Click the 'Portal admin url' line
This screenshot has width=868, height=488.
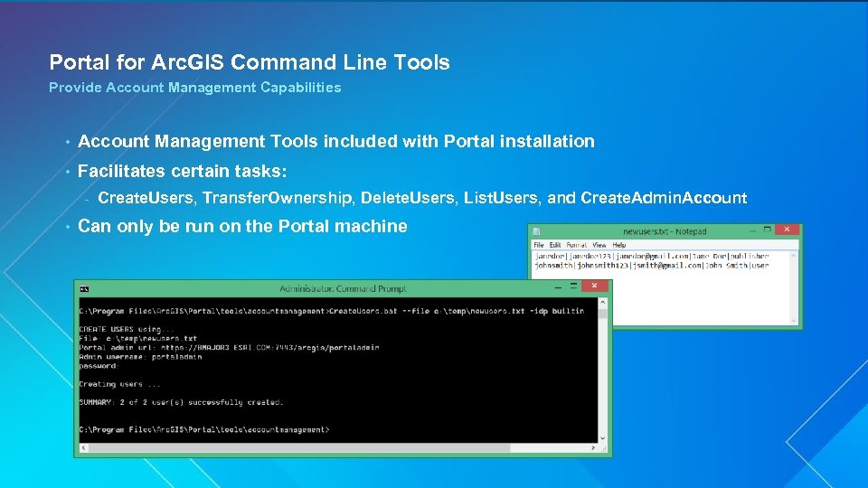229,347
